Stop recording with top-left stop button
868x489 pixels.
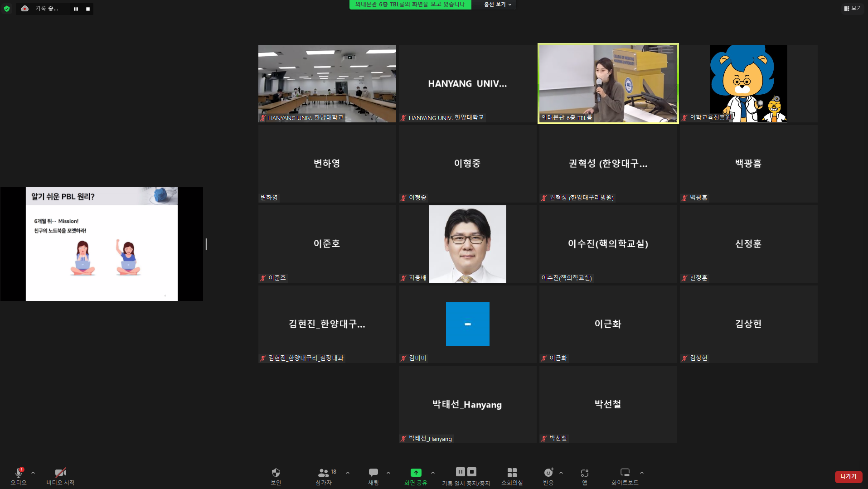[x=88, y=9]
